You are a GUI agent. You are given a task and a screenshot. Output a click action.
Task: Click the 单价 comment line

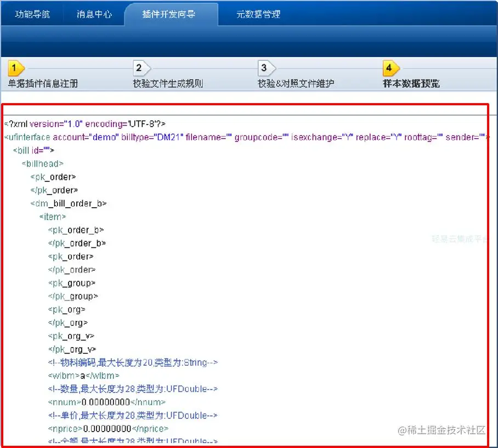click(x=133, y=416)
